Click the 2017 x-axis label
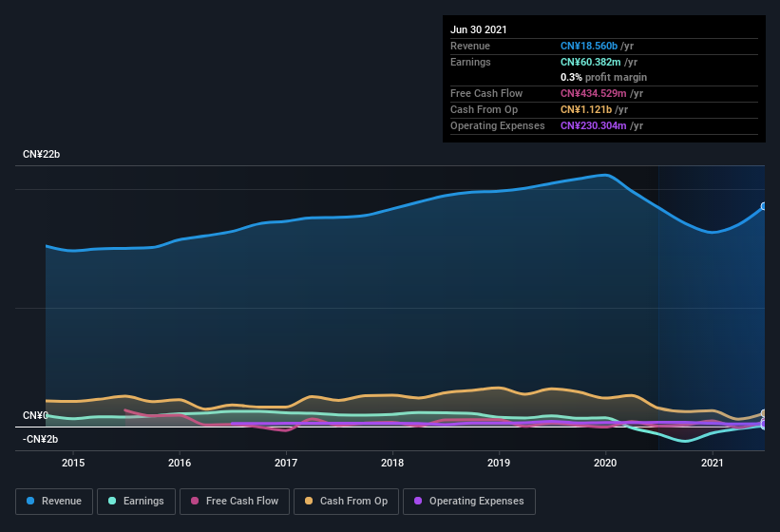 pos(286,463)
